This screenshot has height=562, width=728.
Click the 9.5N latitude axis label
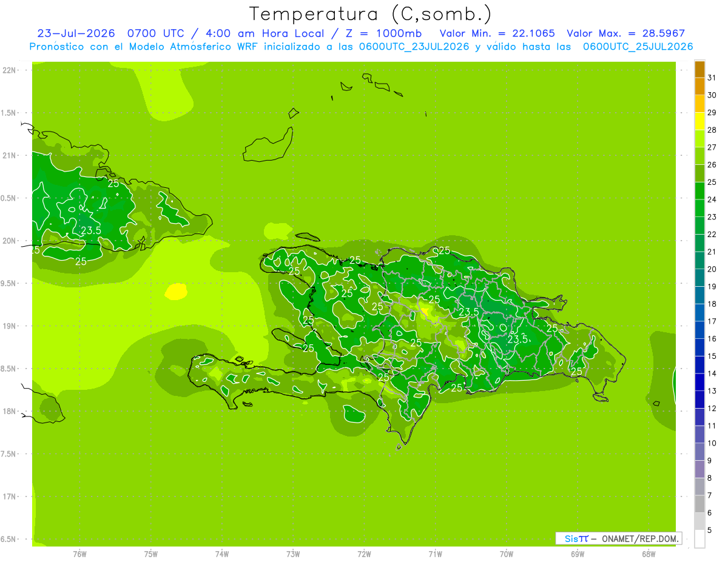tap(8, 283)
